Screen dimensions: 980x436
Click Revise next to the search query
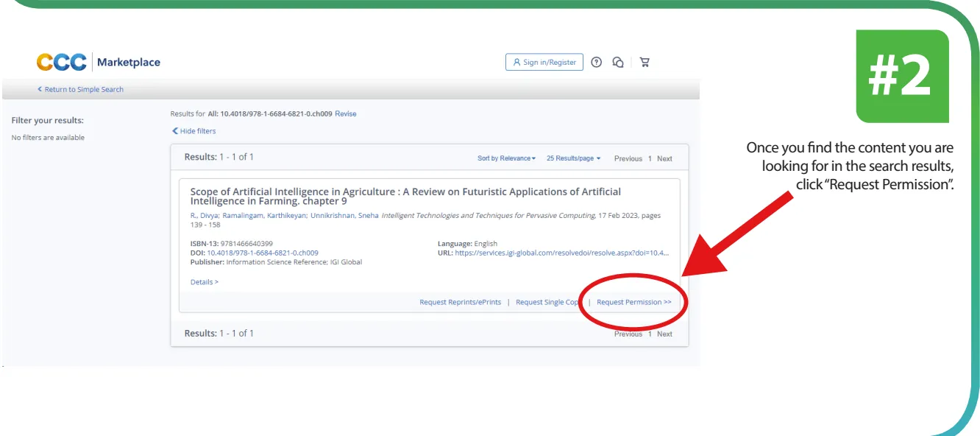click(x=345, y=114)
